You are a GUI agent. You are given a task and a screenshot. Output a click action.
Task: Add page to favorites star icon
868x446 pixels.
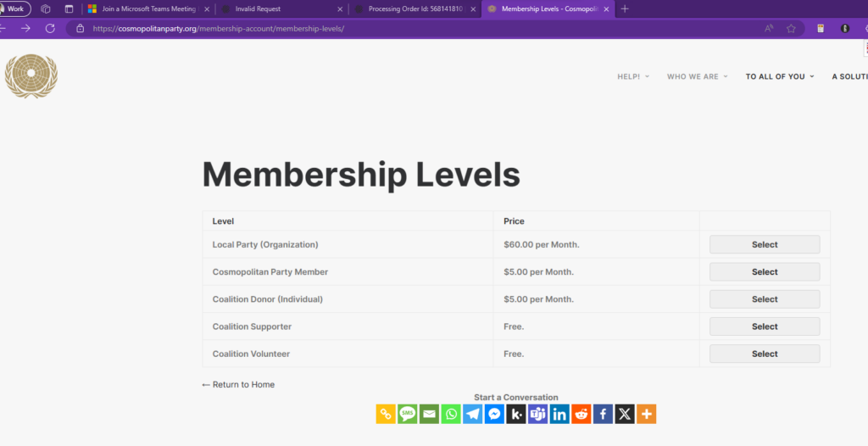[x=791, y=28]
